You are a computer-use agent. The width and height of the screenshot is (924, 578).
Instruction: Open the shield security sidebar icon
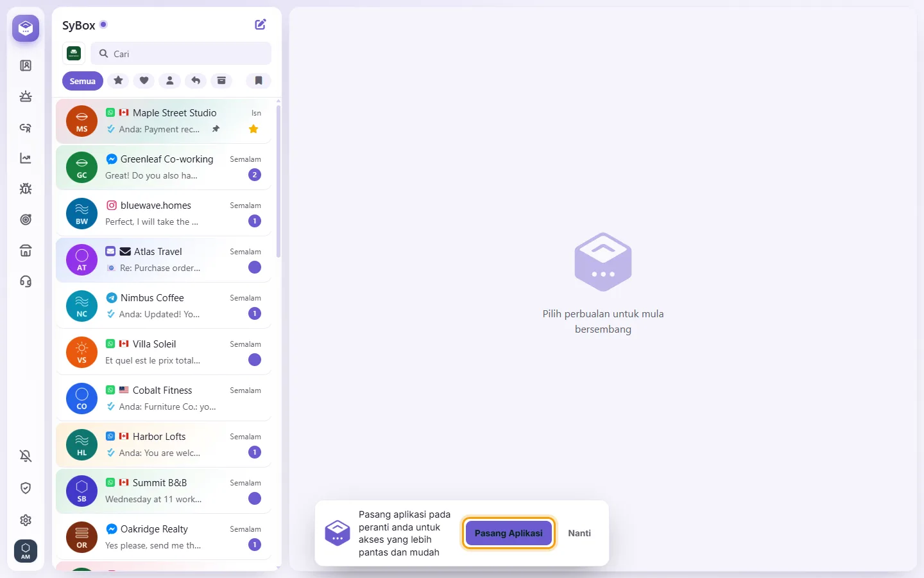pos(26,488)
